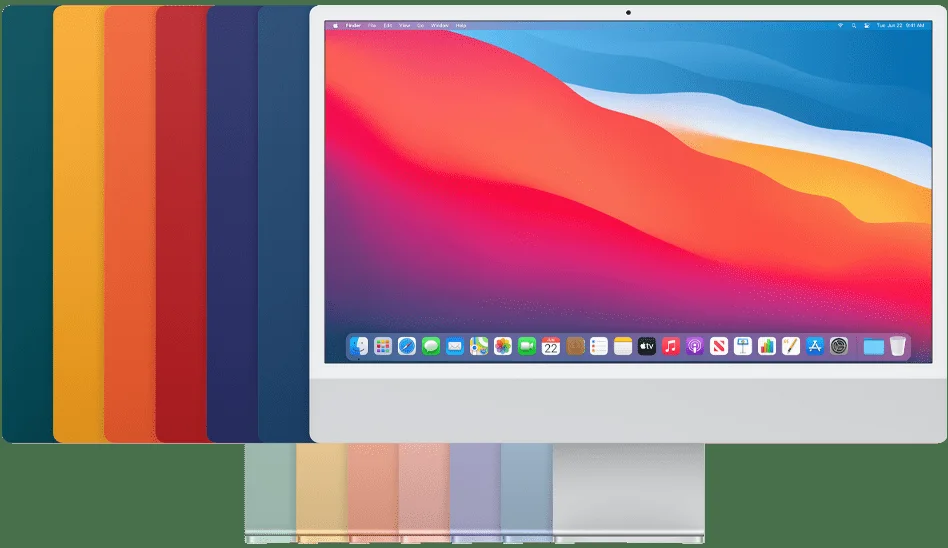Open Launchpad in the Dock
Image resolution: width=948 pixels, height=548 pixels.
383,346
